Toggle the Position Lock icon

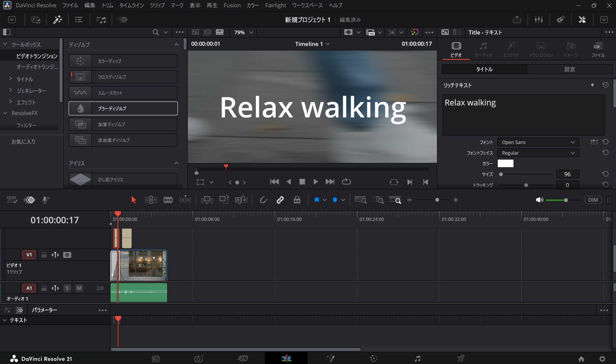click(297, 200)
